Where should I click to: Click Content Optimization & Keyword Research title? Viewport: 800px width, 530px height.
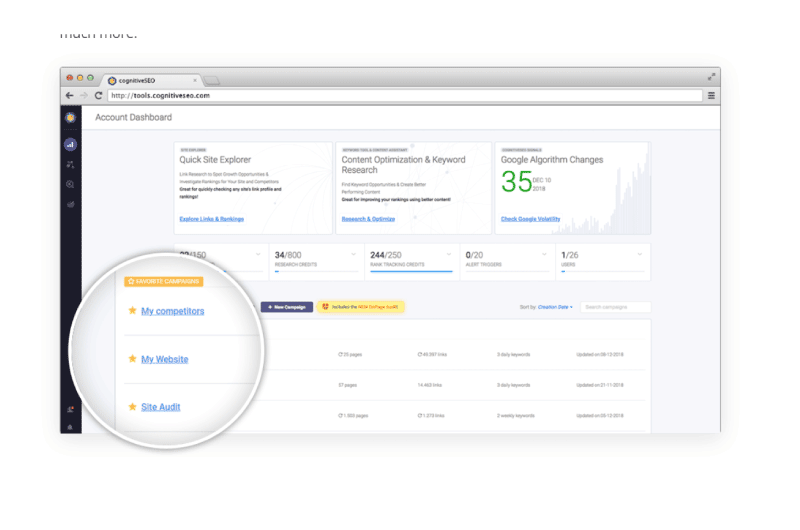pos(403,165)
